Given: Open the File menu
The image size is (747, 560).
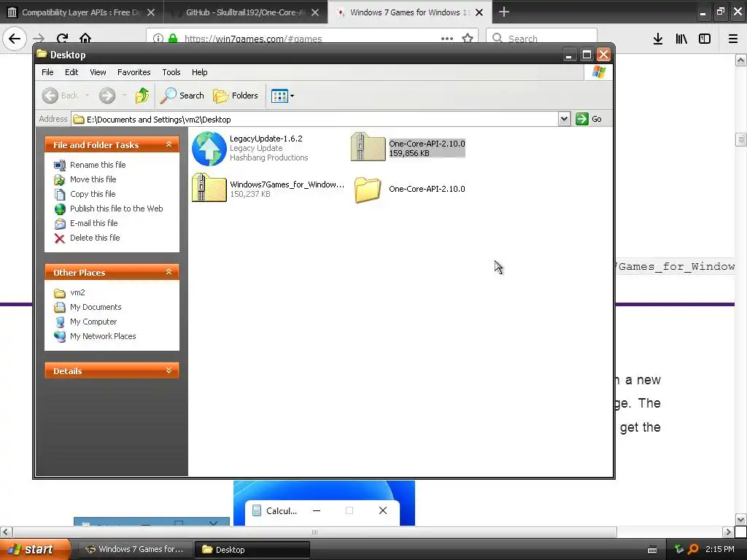Looking at the screenshot, I should (x=47, y=72).
